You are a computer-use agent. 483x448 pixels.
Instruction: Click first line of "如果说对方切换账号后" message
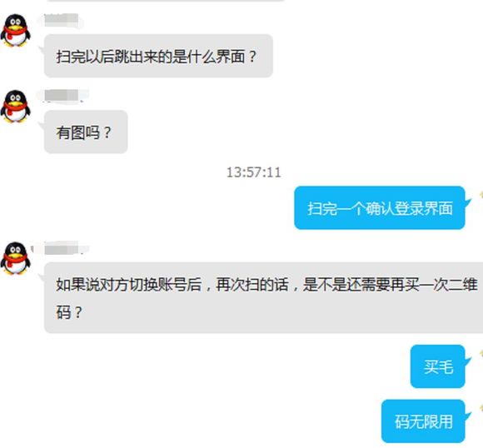point(266,284)
